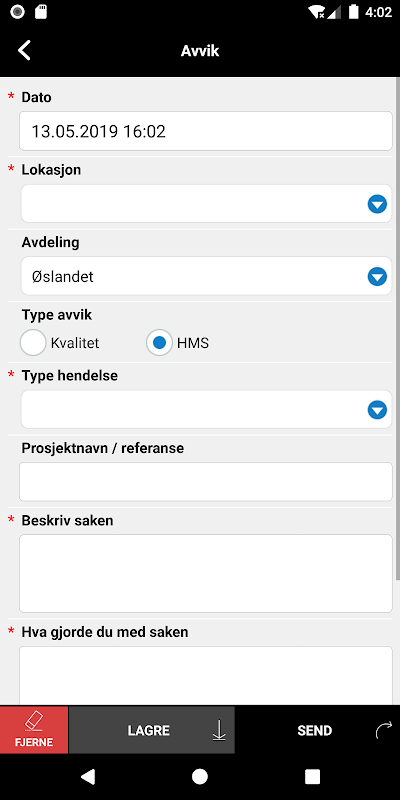Tap the form scrollbar on right edge
The image size is (400, 800).
click(398, 329)
